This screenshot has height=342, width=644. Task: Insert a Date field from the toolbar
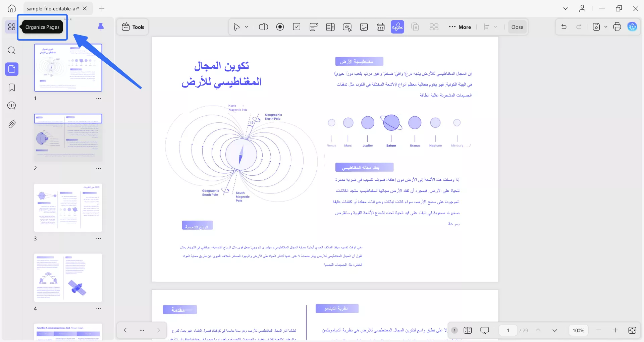pyautogui.click(x=381, y=27)
